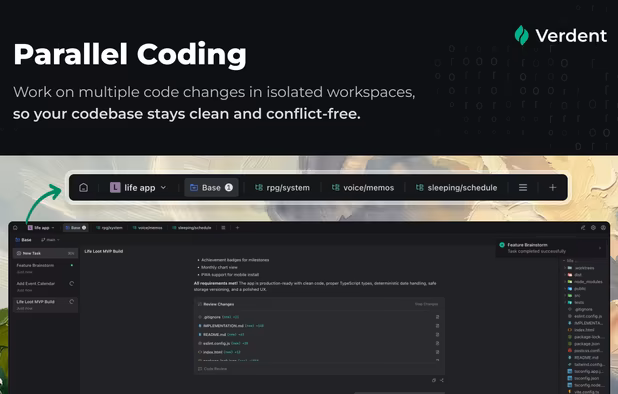Click the New Task button

45,253
